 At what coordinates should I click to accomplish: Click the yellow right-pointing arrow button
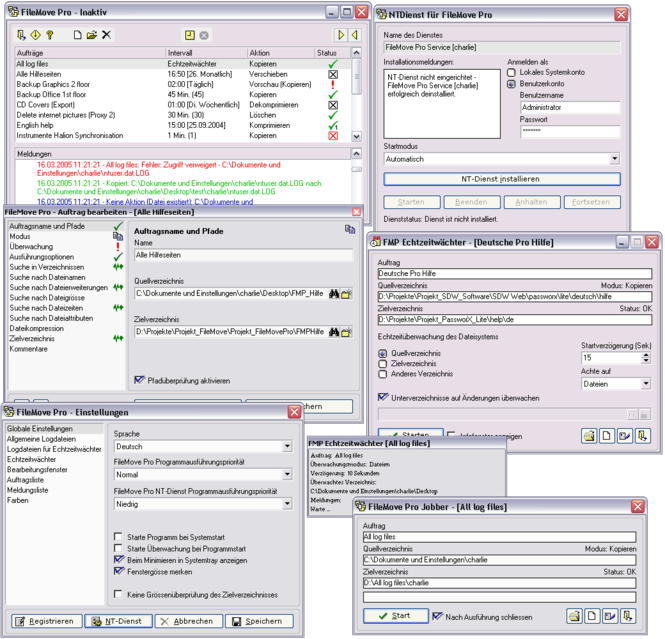pos(341,35)
